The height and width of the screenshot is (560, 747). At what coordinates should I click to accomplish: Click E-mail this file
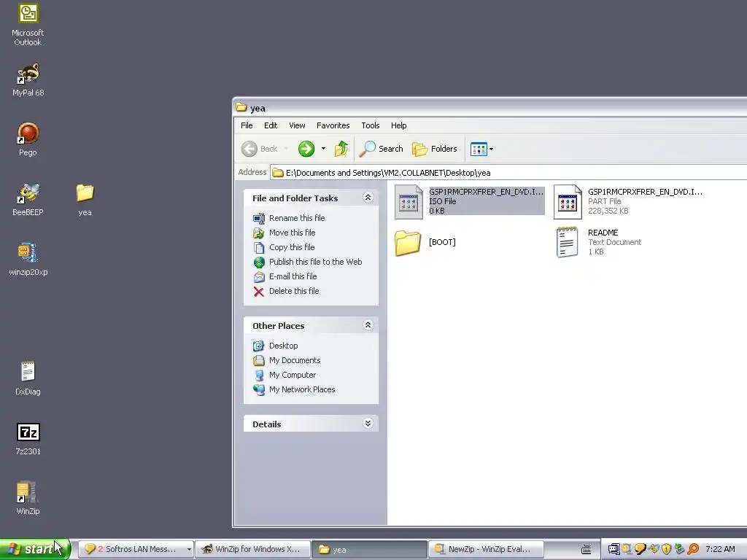point(285,276)
